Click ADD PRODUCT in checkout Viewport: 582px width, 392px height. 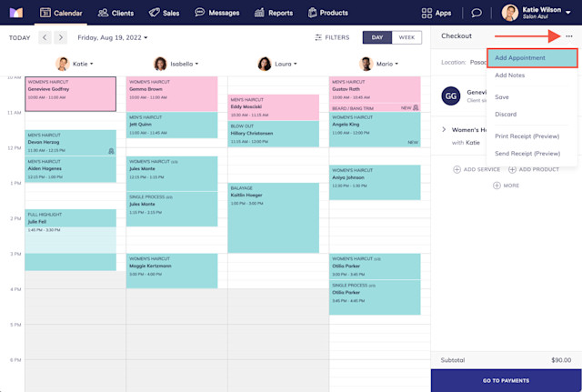click(534, 170)
